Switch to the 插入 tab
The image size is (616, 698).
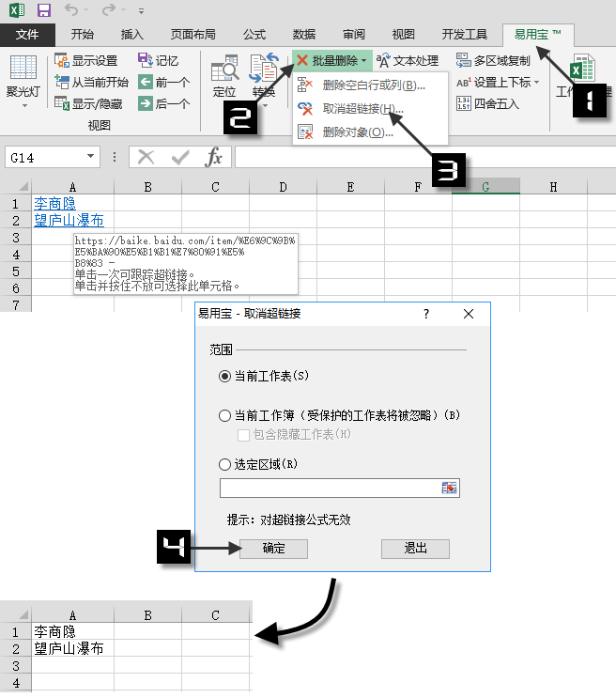[132, 34]
